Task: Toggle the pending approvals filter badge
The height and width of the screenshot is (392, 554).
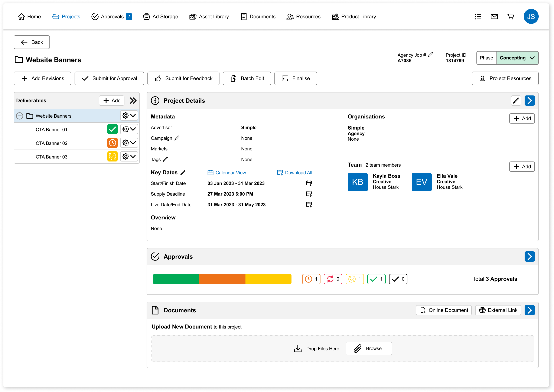Action: (x=311, y=279)
